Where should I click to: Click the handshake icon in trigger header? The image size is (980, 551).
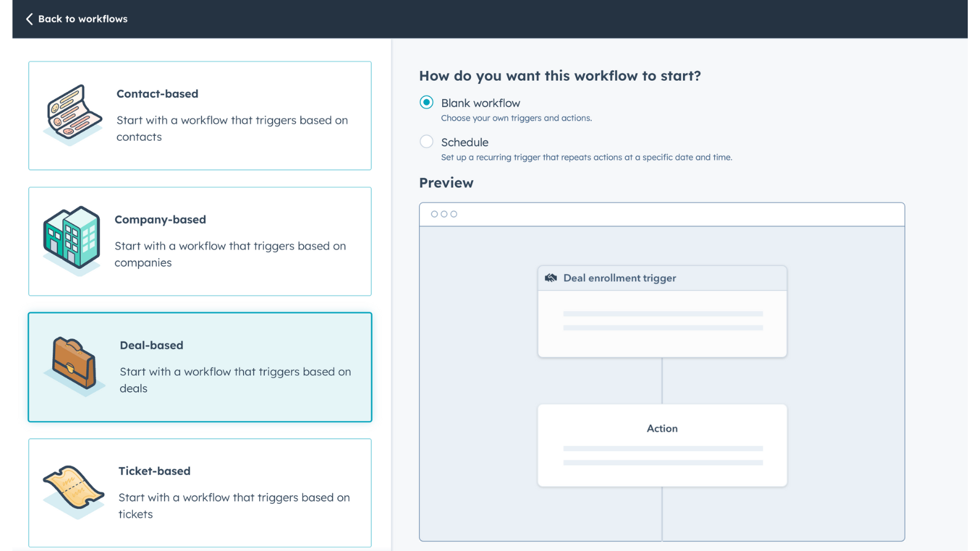point(551,278)
